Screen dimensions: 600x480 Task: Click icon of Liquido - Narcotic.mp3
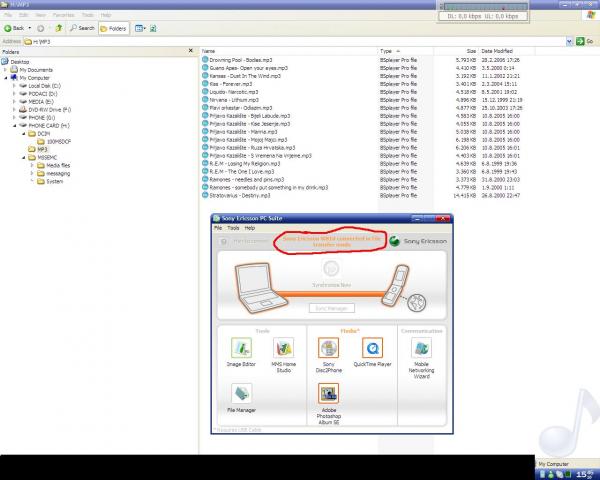205,92
